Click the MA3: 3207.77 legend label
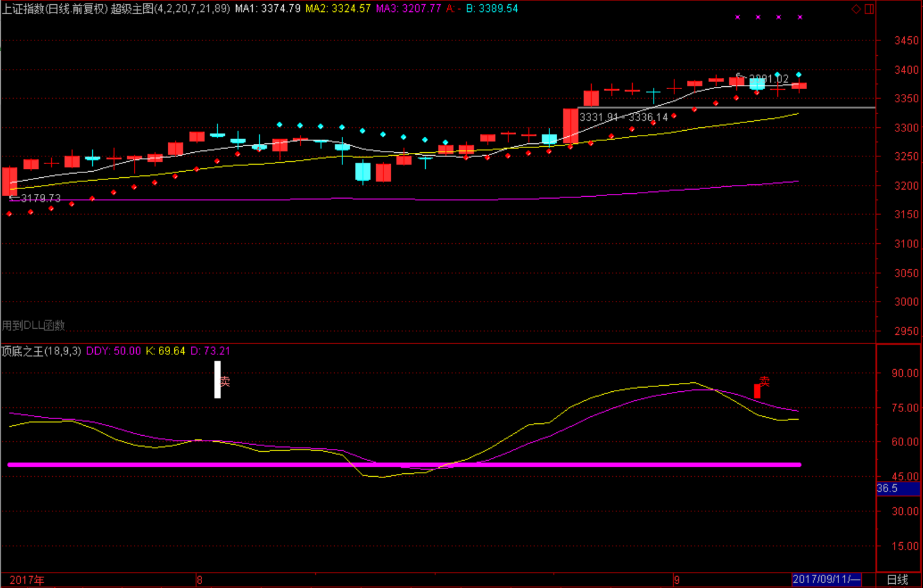This screenshot has width=923, height=588. (x=409, y=9)
